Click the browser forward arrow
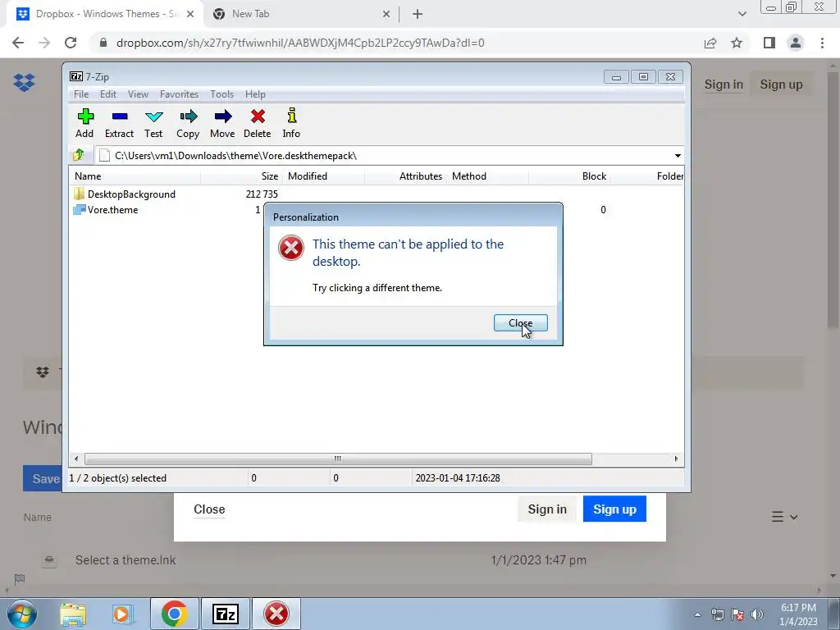This screenshot has width=840, height=630. point(44,43)
